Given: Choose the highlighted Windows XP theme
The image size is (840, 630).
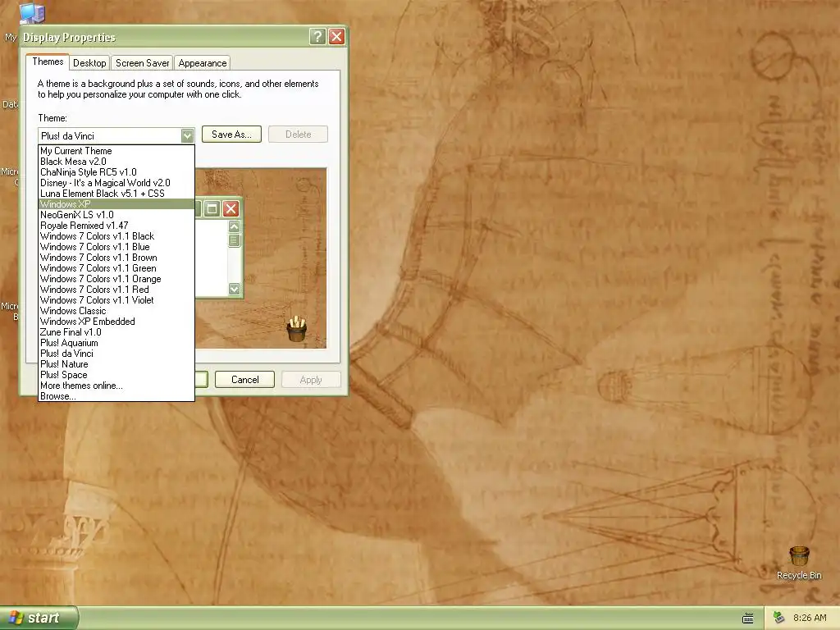Looking at the screenshot, I should coord(116,204).
